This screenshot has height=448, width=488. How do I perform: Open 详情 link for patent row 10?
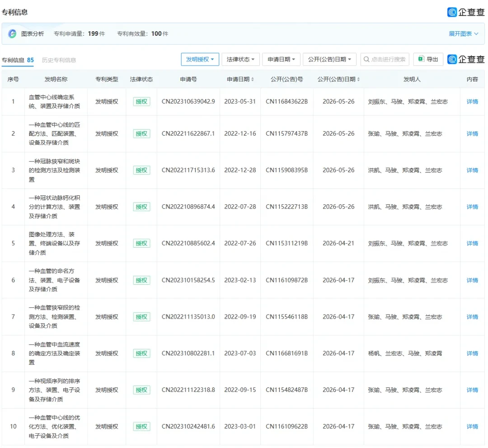coord(472,426)
